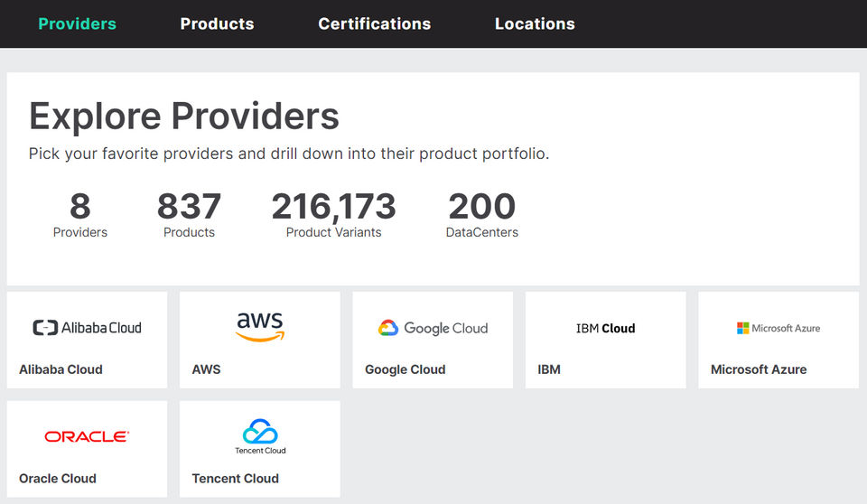
Task: Click the IBM Cloud logo
Action: tap(605, 328)
